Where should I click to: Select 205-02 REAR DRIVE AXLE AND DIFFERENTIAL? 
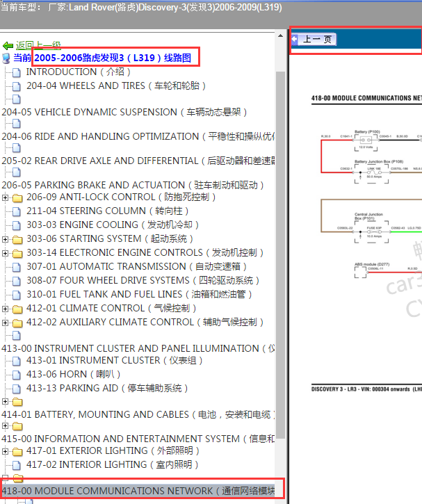[138, 161]
